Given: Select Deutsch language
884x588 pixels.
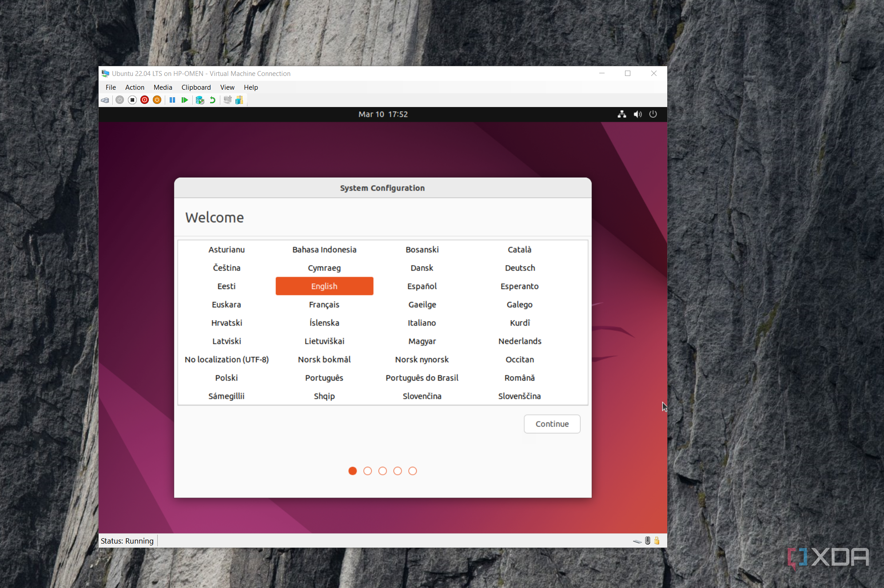Looking at the screenshot, I should [x=520, y=268].
